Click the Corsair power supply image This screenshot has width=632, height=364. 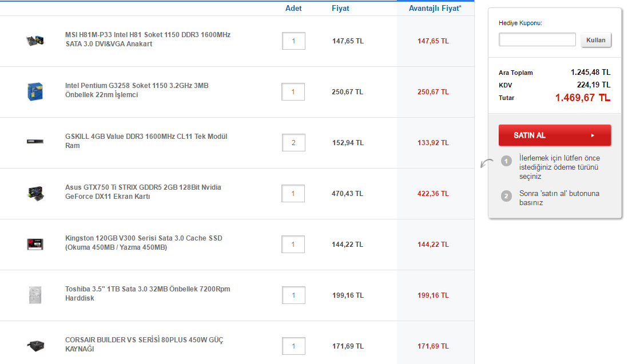35,346
